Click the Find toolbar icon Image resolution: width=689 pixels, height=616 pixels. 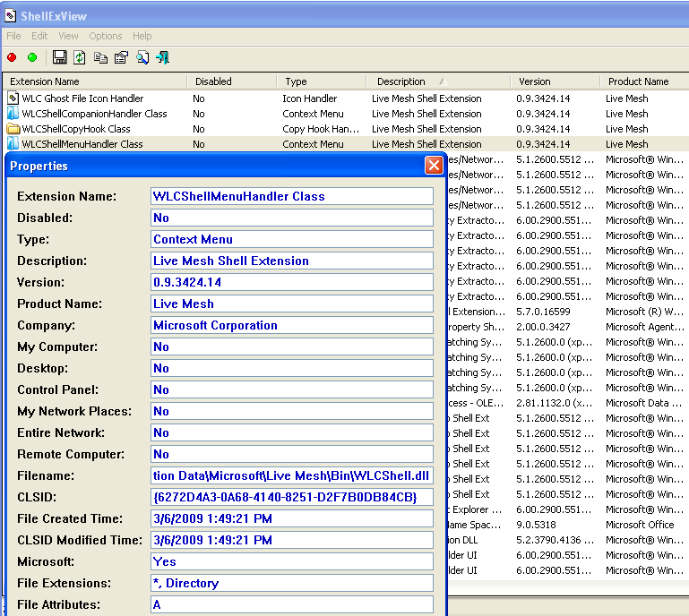(142, 57)
